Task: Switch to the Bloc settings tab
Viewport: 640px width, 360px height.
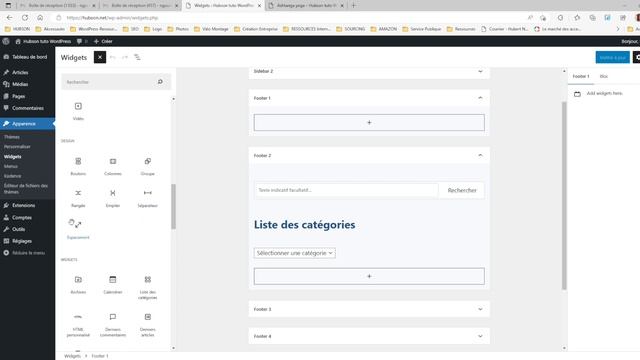Action: (604, 76)
